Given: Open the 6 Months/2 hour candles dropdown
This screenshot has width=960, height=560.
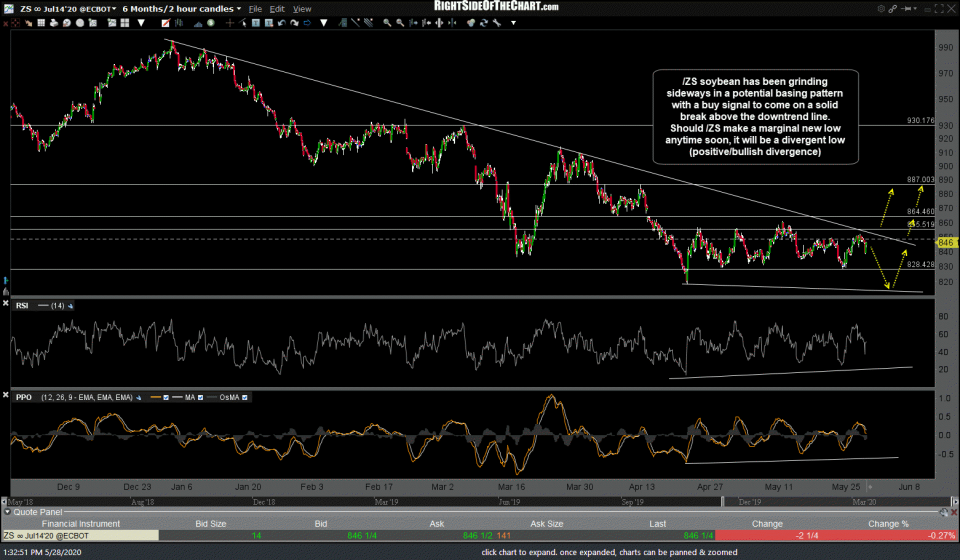Looking at the screenshot, I should (x=182, y=9).
